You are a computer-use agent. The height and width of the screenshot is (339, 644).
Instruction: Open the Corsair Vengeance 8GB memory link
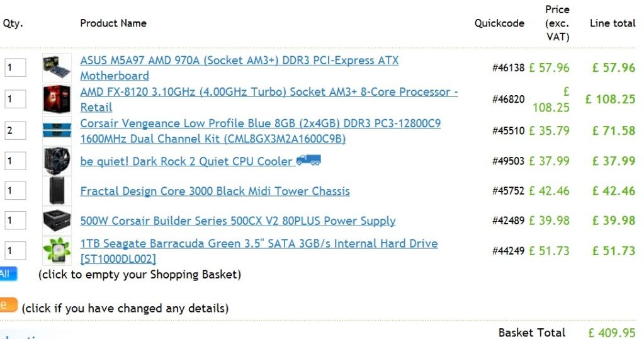click(261, 131)
